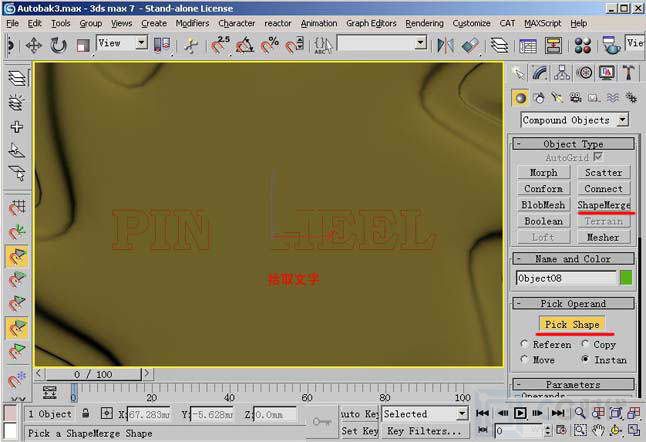Collapse the Pick Operand rollout

click(573, 304)
